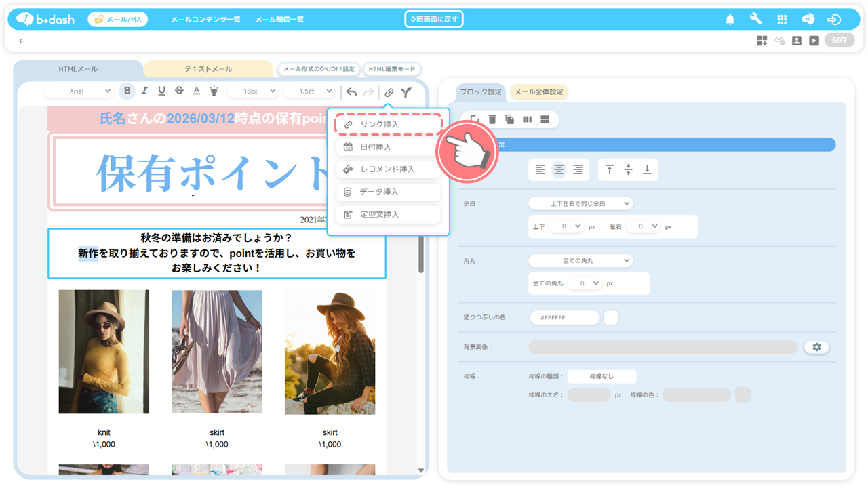Click the align to top icon

[x=610, y=170]
